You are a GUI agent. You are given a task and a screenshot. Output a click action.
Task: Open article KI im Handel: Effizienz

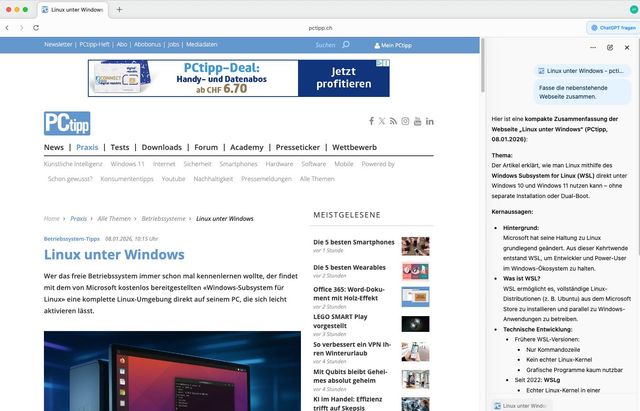tap(347, 403)
